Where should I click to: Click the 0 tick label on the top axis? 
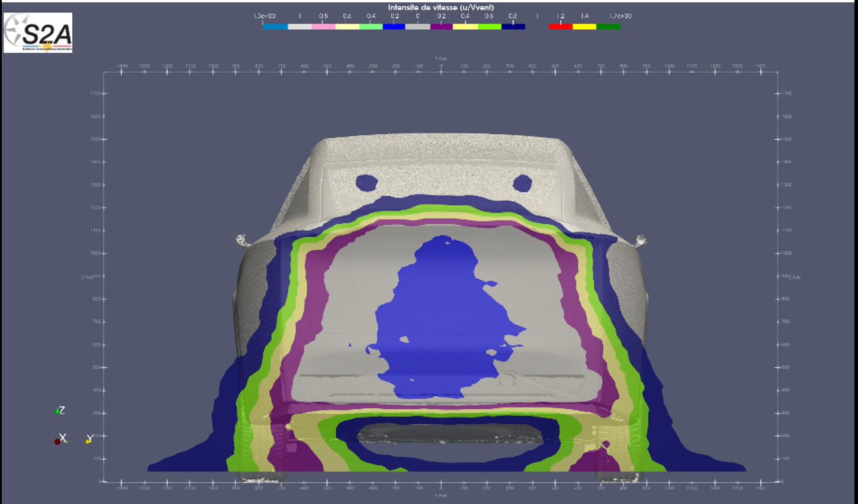[x=441, y=66]
